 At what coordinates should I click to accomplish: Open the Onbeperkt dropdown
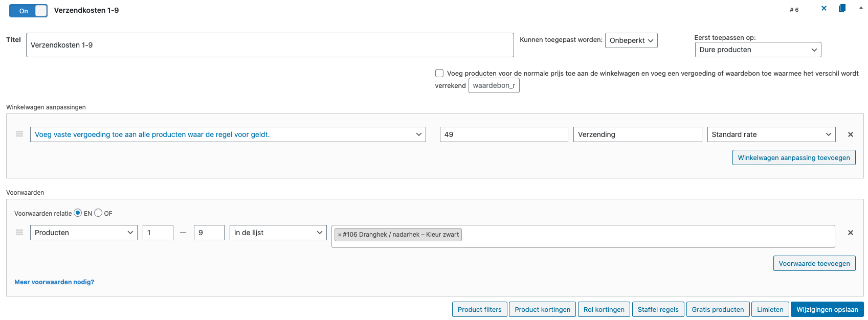[631, 40]
